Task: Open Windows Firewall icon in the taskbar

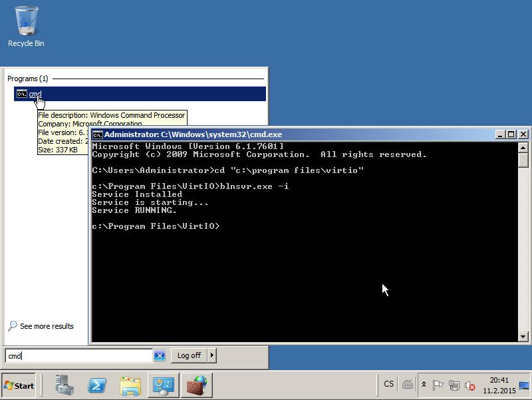Action: (196, 385)
